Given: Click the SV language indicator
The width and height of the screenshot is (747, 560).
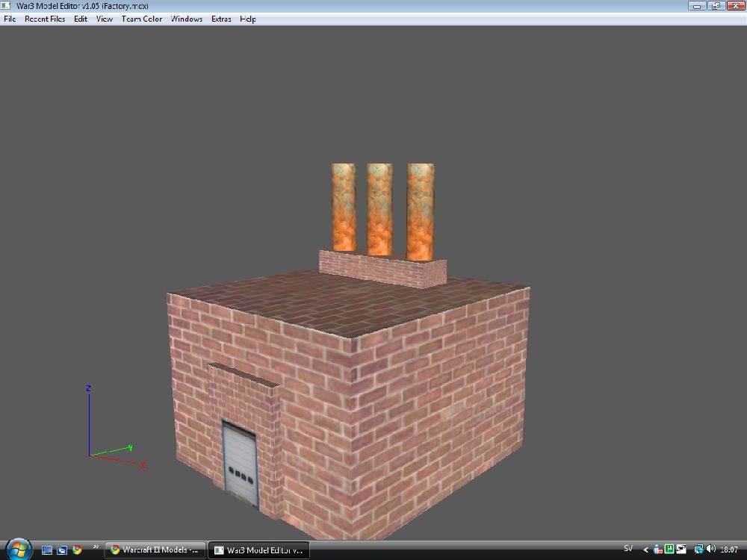Looking at the screenshot, I should pyautogui.click(x=628, y=549).
